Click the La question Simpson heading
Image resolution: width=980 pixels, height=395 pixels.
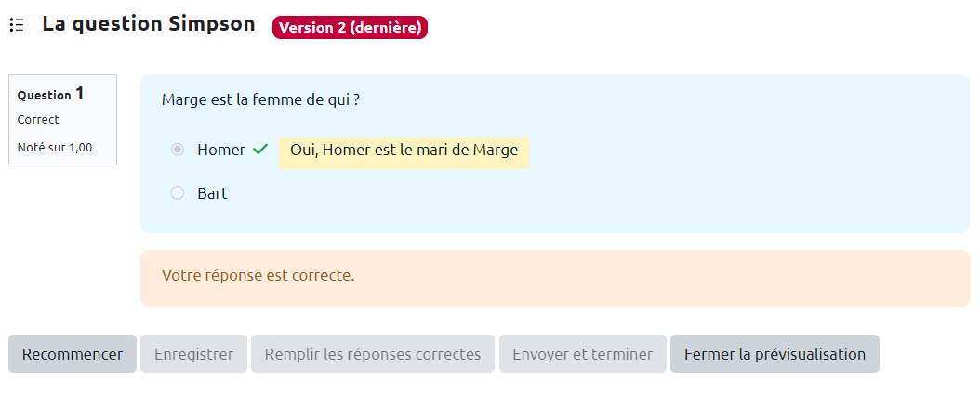coord(149,25)
